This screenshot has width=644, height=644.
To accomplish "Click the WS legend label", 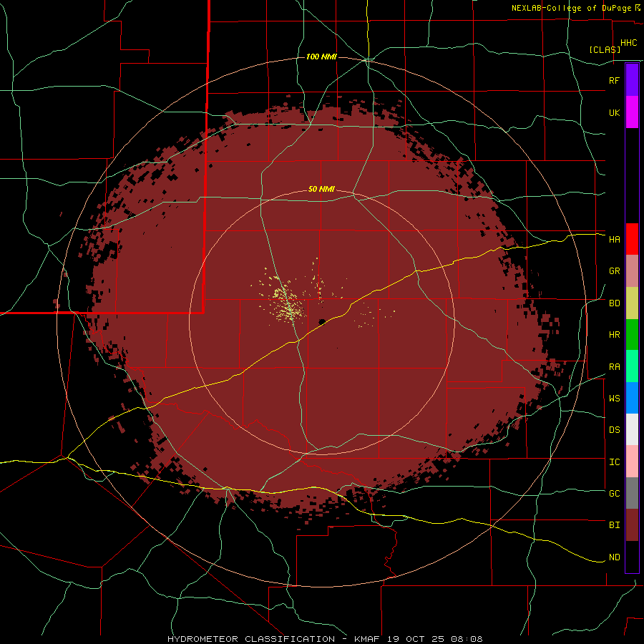I will pos(614,398).
